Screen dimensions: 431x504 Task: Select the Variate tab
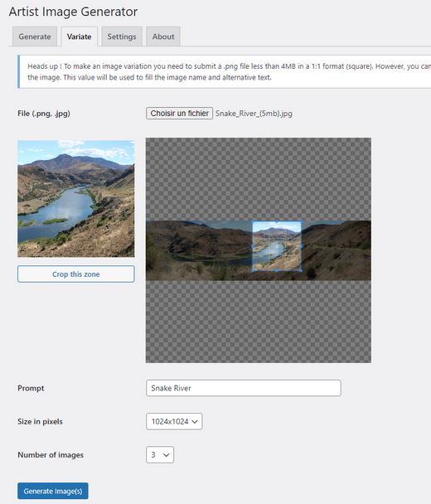click(x=79, y=36)
